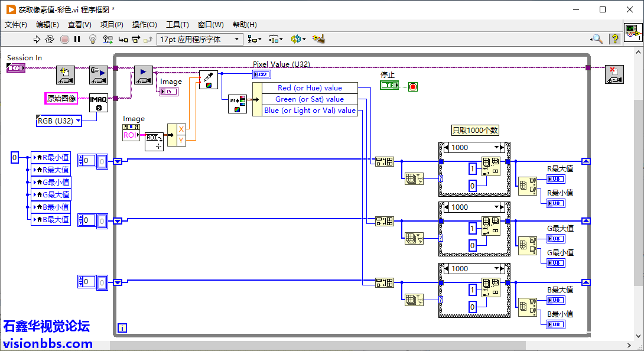Open the 查看(V) menu
644x351 pixels.
point(80,25)
